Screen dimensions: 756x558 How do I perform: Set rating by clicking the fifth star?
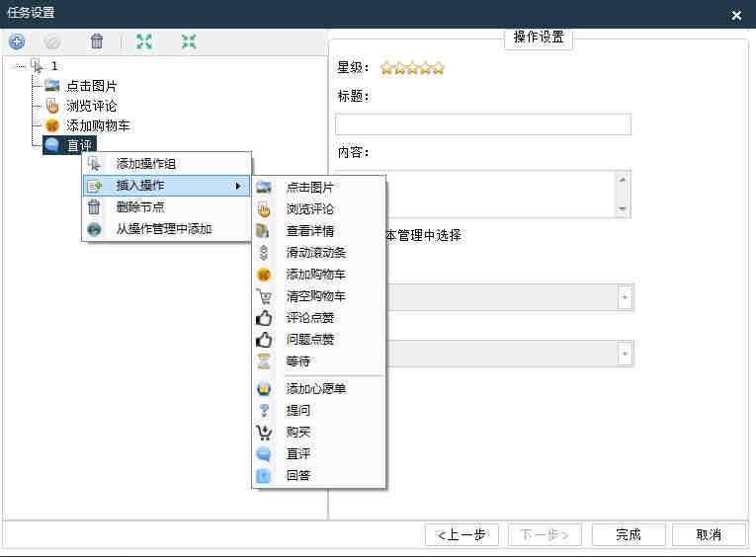click(x=438, y=68)
